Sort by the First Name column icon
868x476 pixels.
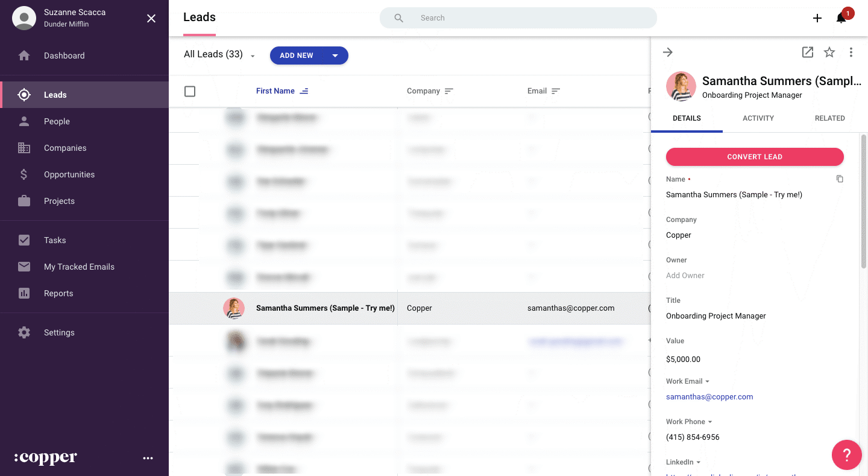(304, 91)
